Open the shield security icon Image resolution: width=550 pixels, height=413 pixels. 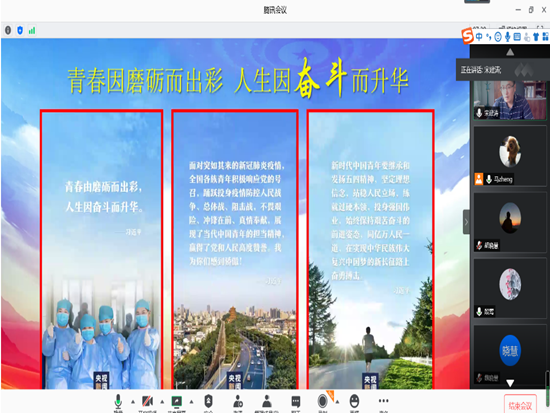pos(208,401)
